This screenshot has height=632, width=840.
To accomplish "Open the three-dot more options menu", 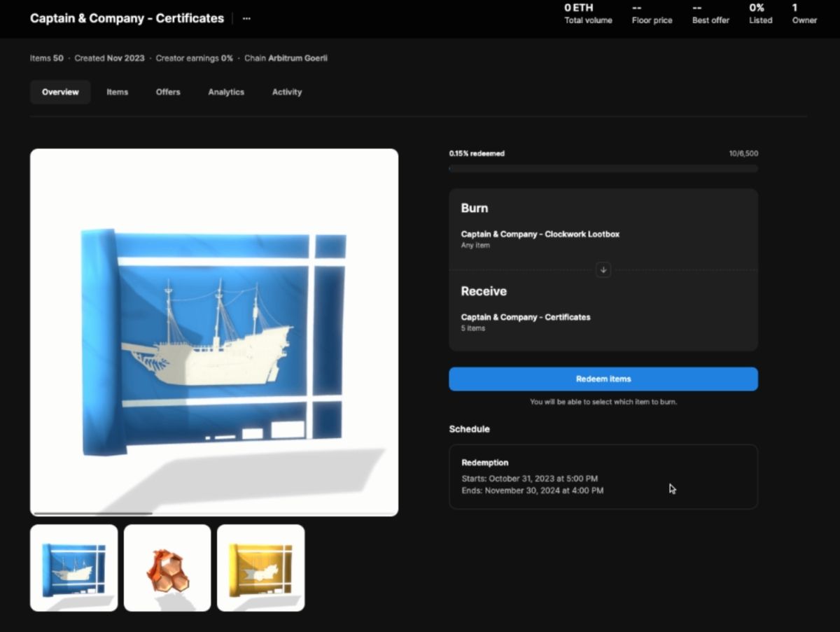I will coord(246,19).
